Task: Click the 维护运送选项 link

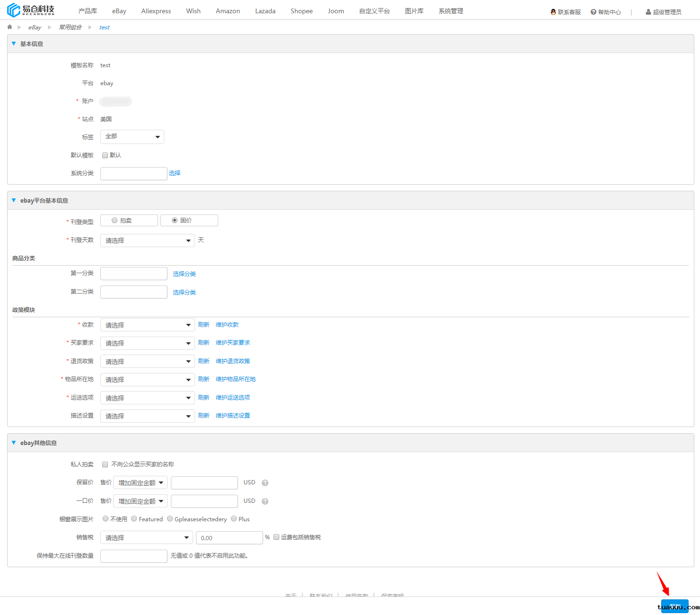Action: coord(233,398)
